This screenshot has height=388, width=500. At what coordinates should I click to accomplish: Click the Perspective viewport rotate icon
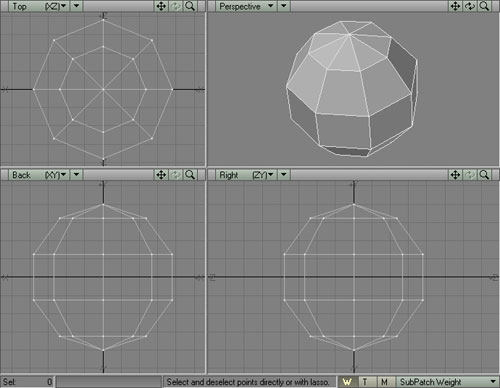[x=470, y=6]
